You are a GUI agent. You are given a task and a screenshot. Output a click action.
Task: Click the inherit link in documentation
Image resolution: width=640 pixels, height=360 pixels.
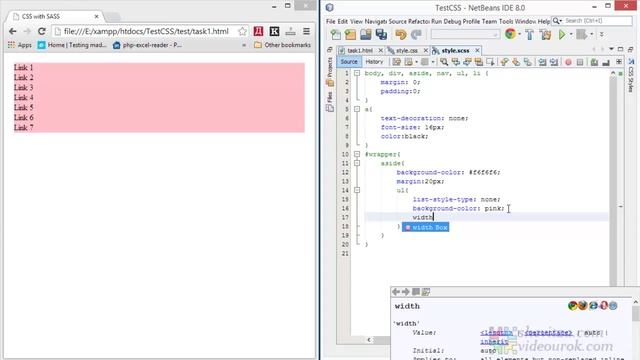click(x=494, y=342)
